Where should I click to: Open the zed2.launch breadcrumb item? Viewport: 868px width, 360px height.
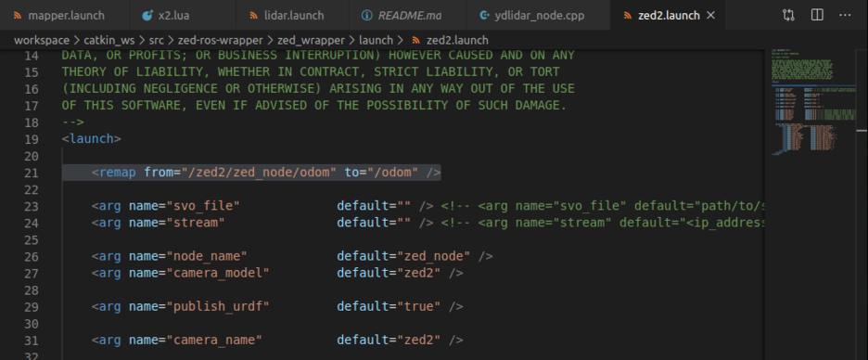coord(457,41)
